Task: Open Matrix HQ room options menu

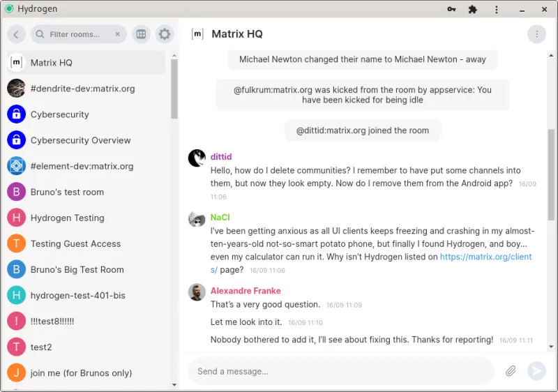Action: coord(536,33)
